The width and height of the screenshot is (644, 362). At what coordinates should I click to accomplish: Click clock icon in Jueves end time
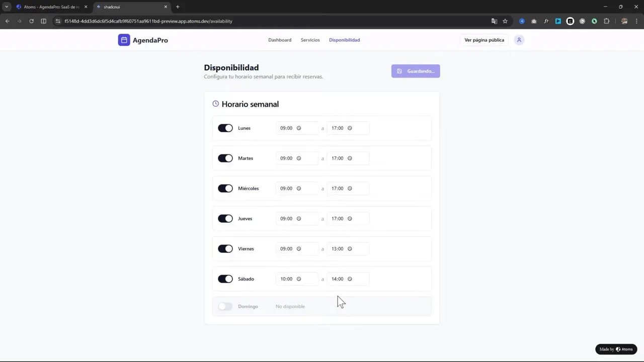(350, 219)
